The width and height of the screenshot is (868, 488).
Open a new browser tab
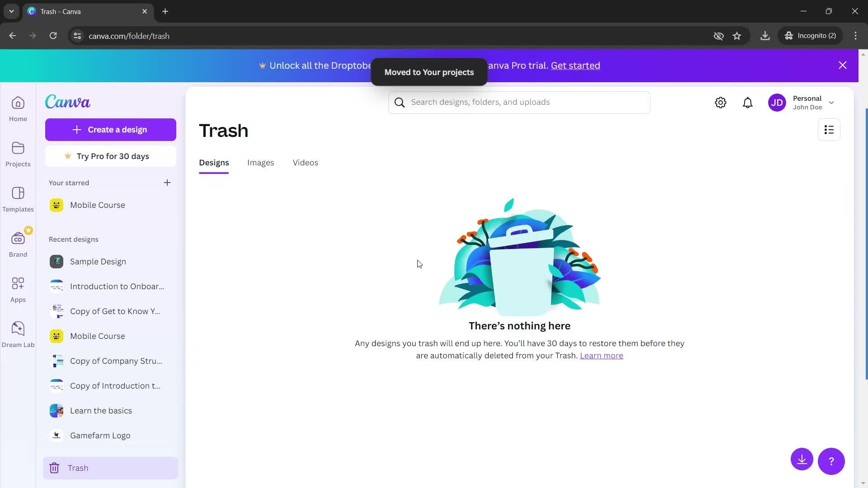pyautogui.click(x=165, y=11)
